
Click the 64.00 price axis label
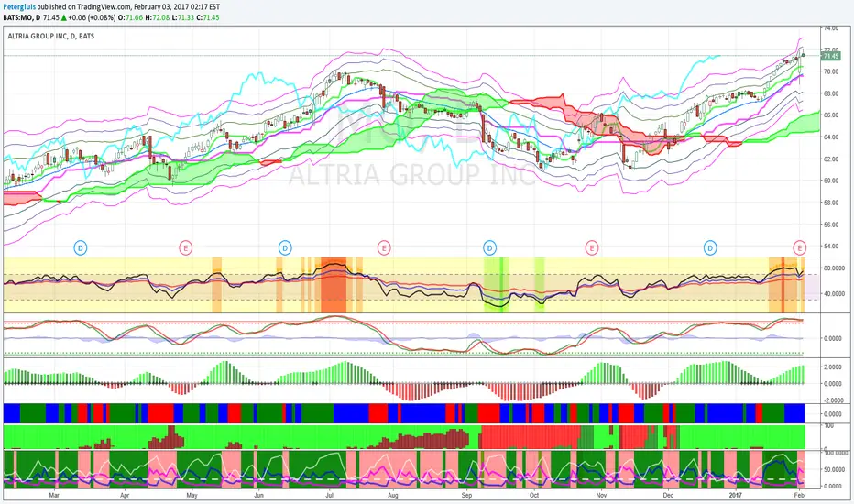click(831, 137)
